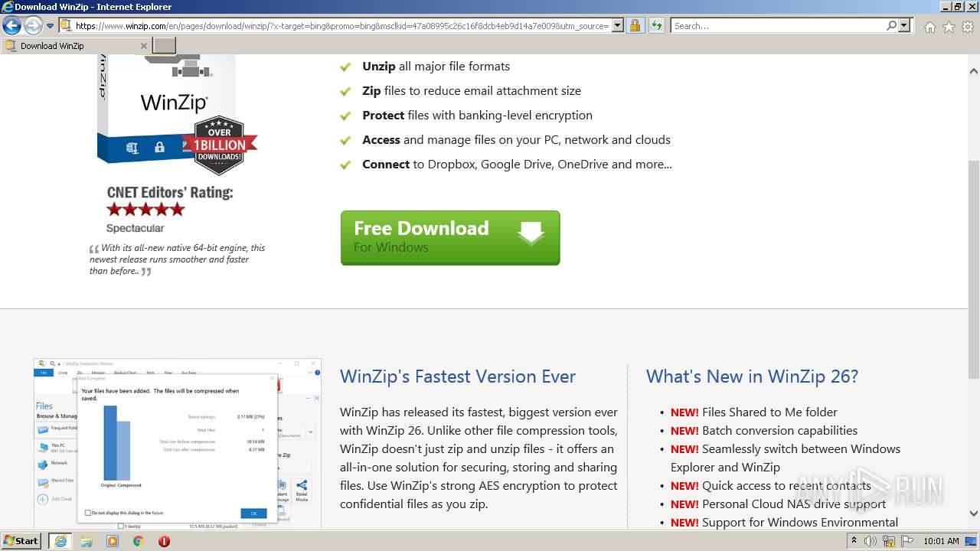
Task: Click the WinZip product box image
Action: click(167, 107)
